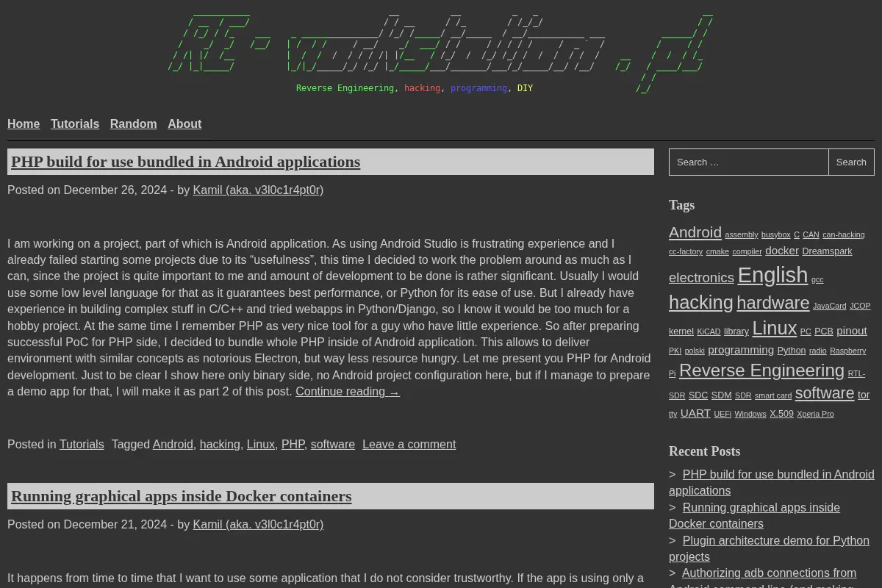Open the CAN tag
Screen dimensions: 882x588
click(x=811, y=234)
